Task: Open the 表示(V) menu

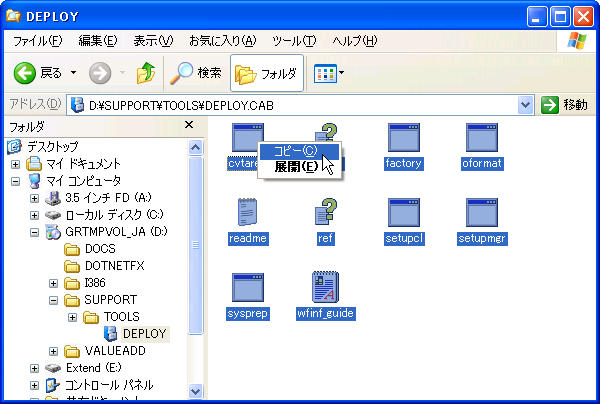Action: point(153,41)
